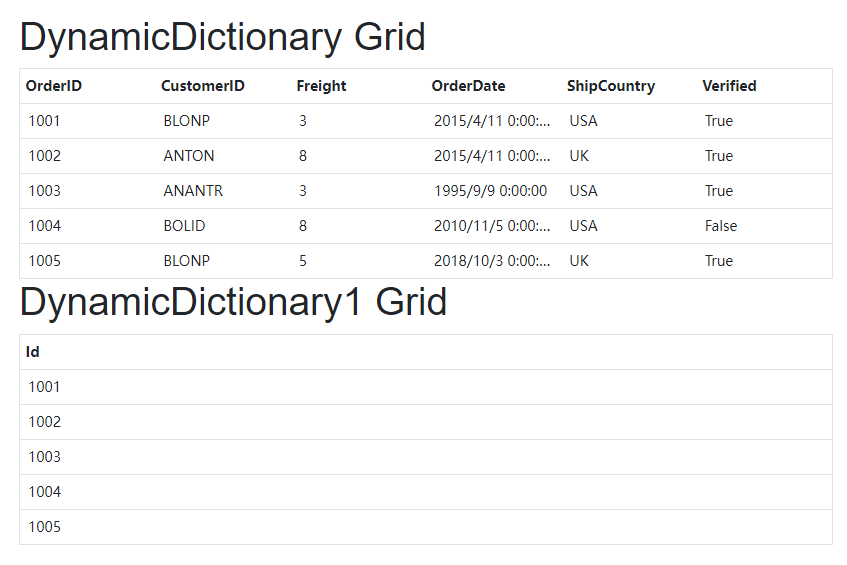Select the ANANTR customer cell
Screen dimensions: 847x565
click(193, 191)
